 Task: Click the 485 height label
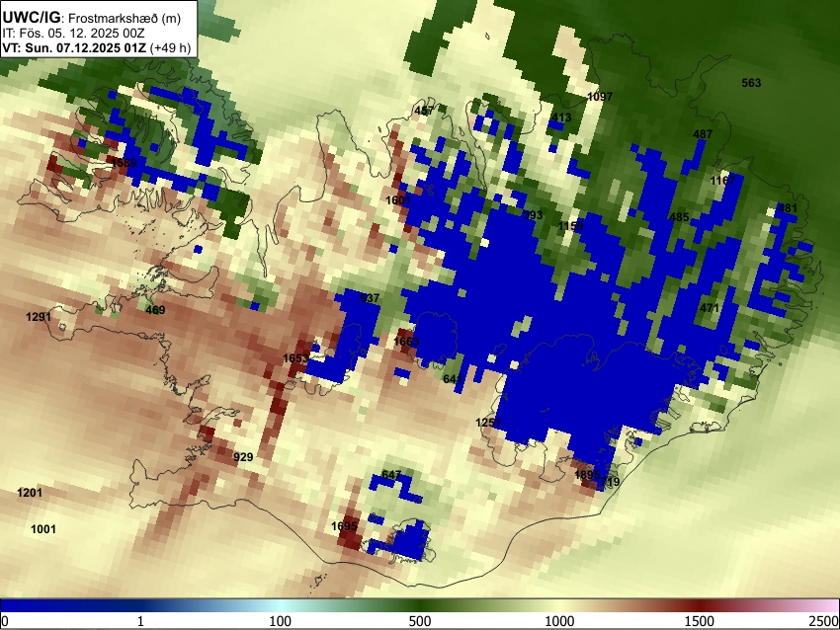(x=679, y=217)
